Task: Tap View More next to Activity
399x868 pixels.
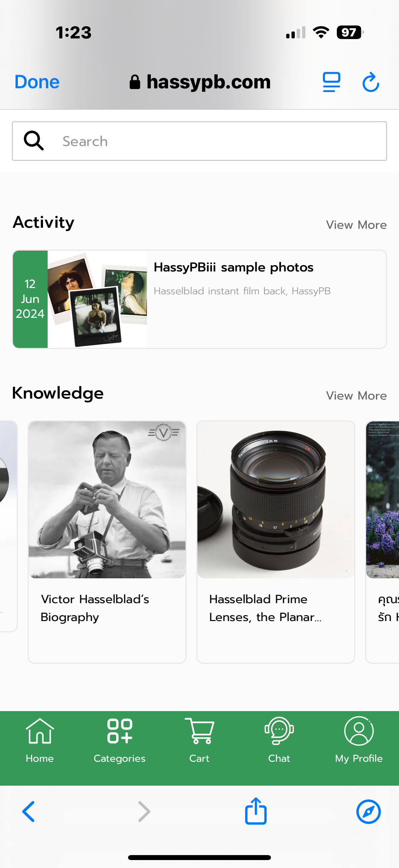Action: 356,225
